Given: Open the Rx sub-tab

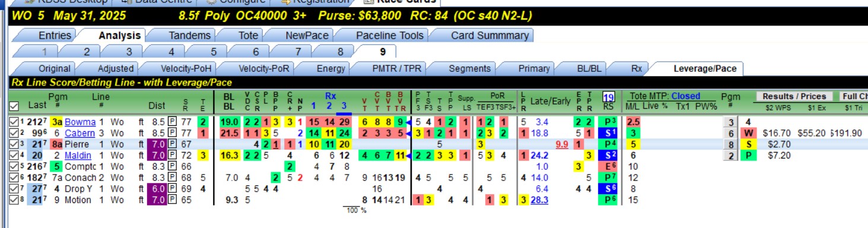Looking at the screenshot, I should tap(636, 68).
